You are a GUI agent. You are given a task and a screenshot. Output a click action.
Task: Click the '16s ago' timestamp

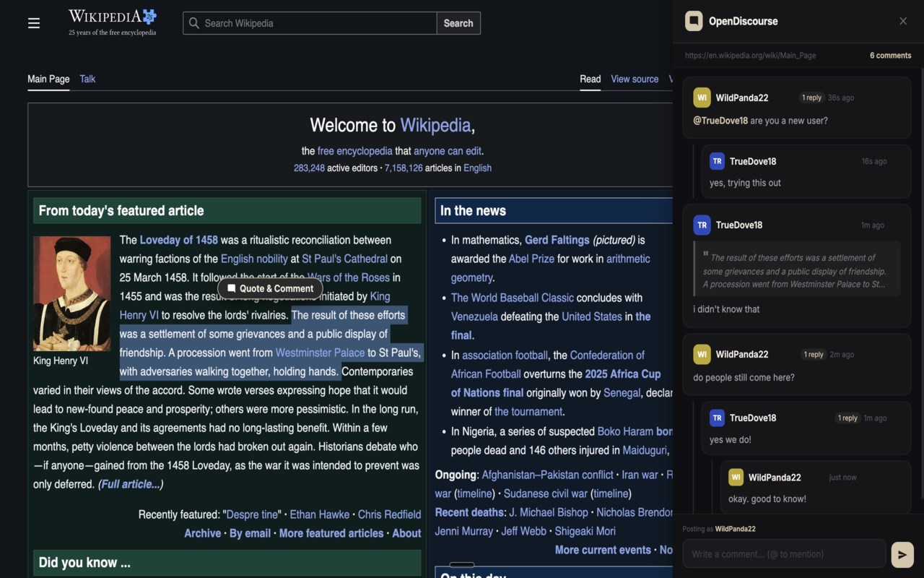874,161
